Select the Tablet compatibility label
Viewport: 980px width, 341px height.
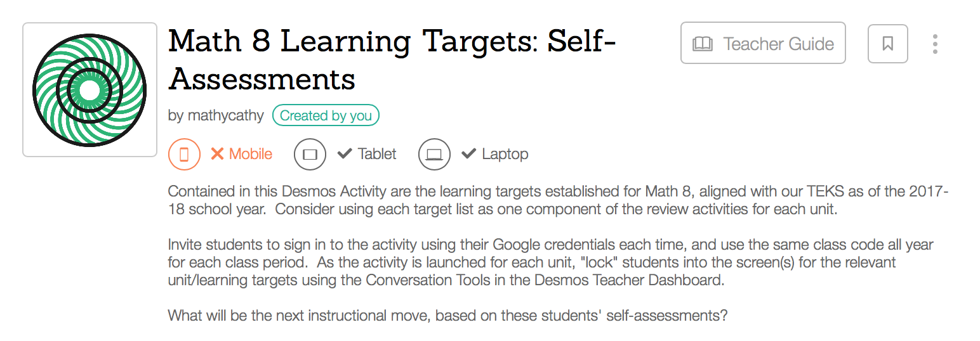377,154
